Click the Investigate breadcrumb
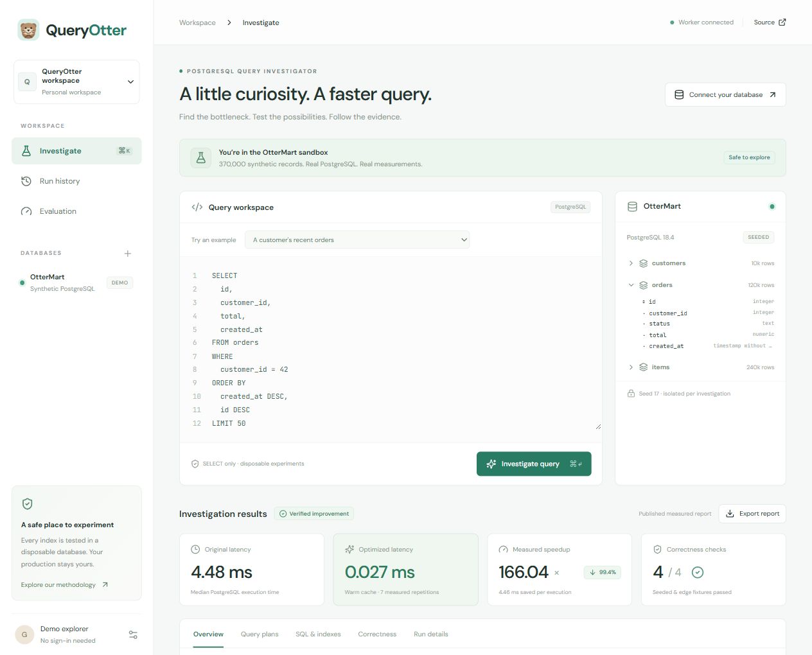Image resolution: width=812 pixels, height=655 pixels. tap(261, 22)
